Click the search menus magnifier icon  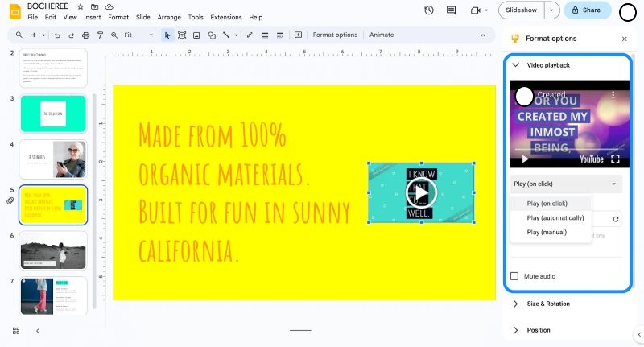point(19,35)
